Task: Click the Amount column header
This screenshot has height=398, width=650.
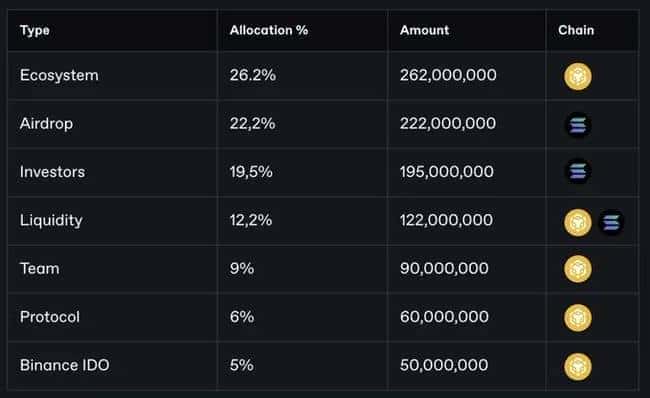Action: coord(424,30)
